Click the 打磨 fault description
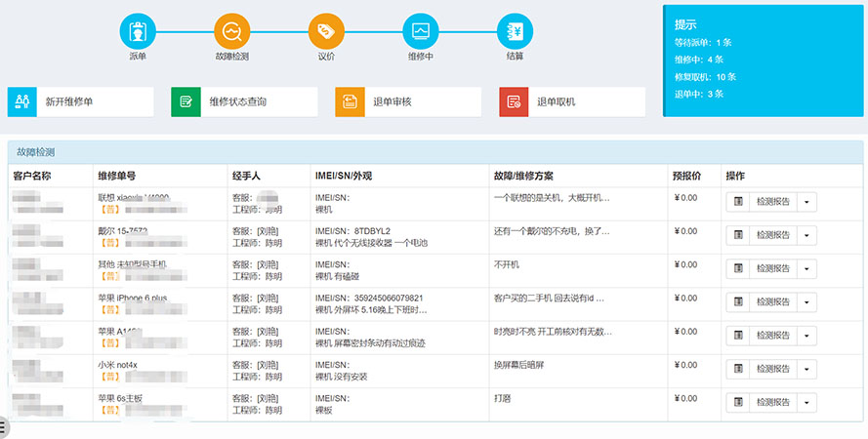This screenshot has height=439, width=868. click(502, 398)
